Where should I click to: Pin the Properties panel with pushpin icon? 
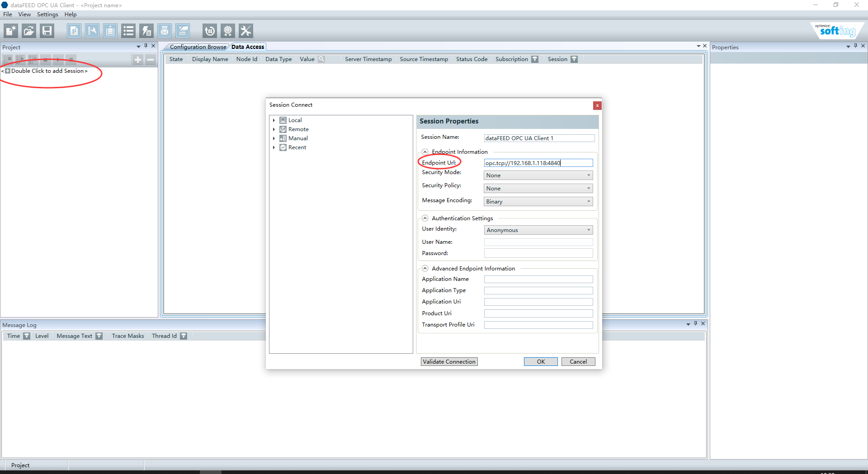pyautogui.click(x=856, y=46)
